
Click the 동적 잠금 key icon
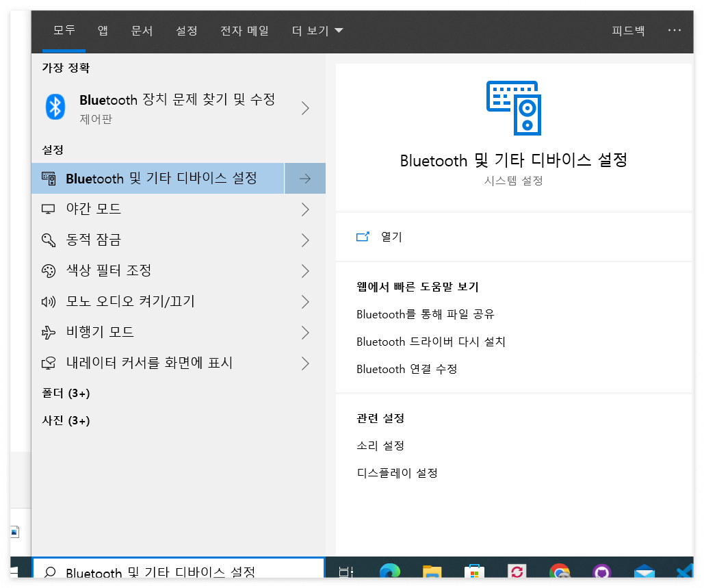pos(49,240)
